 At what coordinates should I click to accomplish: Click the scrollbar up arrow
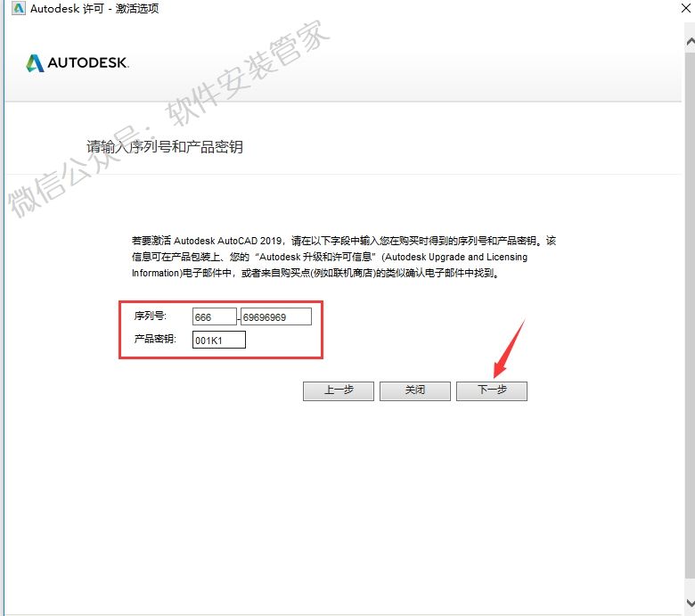tap(691, 42)
